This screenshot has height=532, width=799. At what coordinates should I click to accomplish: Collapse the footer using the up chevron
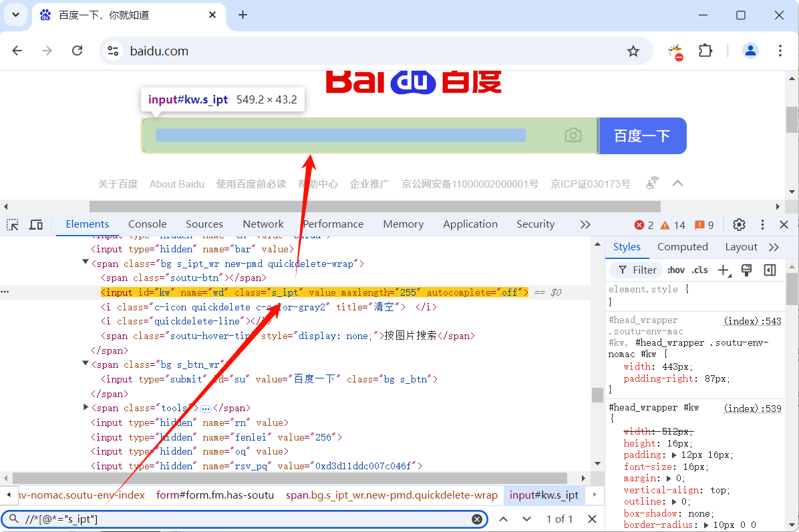[677, 184]
